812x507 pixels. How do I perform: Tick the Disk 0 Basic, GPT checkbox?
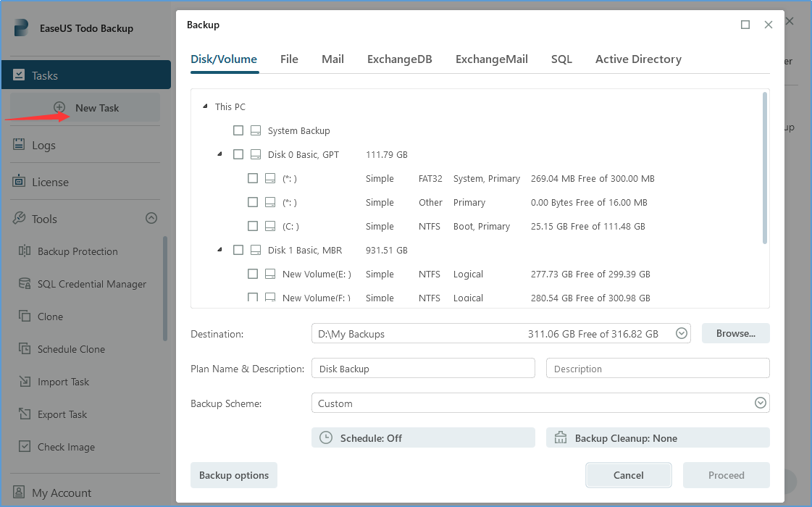click(x=238, y=154)
